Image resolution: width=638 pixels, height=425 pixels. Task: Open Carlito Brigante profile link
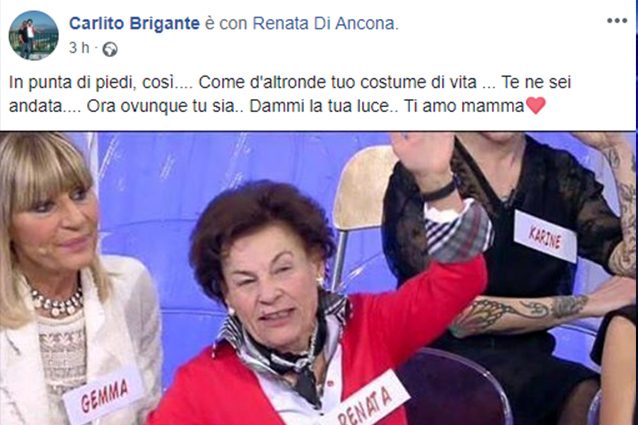pyautogui.click(x=134, y=24)
